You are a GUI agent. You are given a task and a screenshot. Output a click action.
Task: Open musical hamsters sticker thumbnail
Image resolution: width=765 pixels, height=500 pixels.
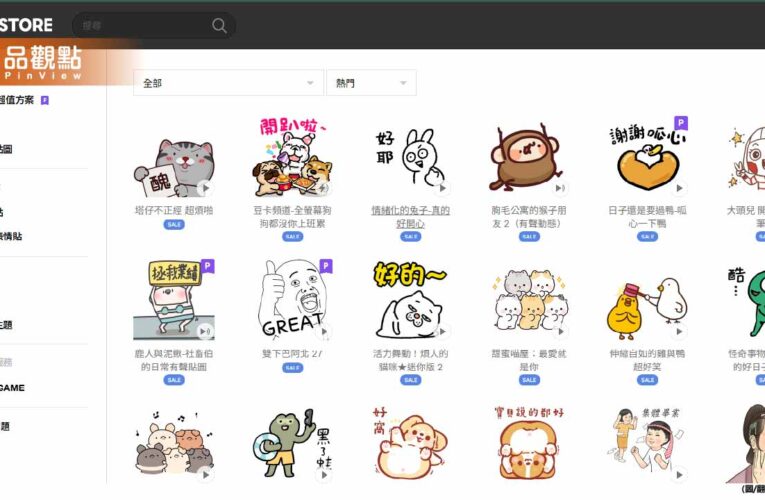[x=174, y=444]
